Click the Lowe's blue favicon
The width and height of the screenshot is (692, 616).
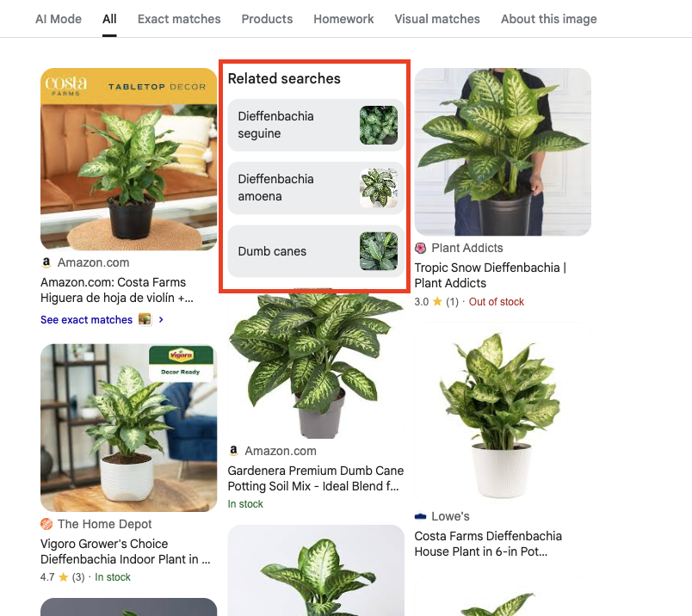tap(420, 516)
